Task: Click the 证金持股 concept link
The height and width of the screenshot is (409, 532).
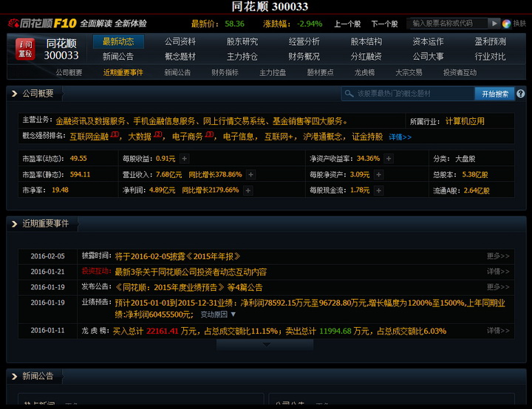Action: tap(367, 137)
